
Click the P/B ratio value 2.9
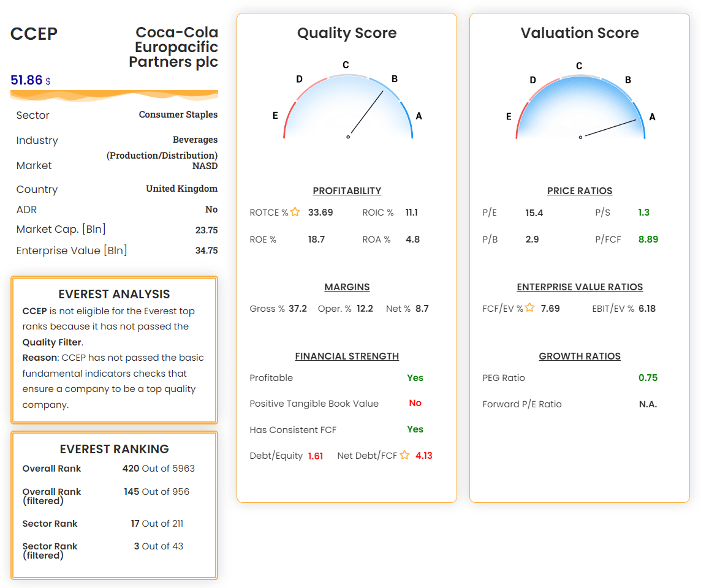(531, 239)
